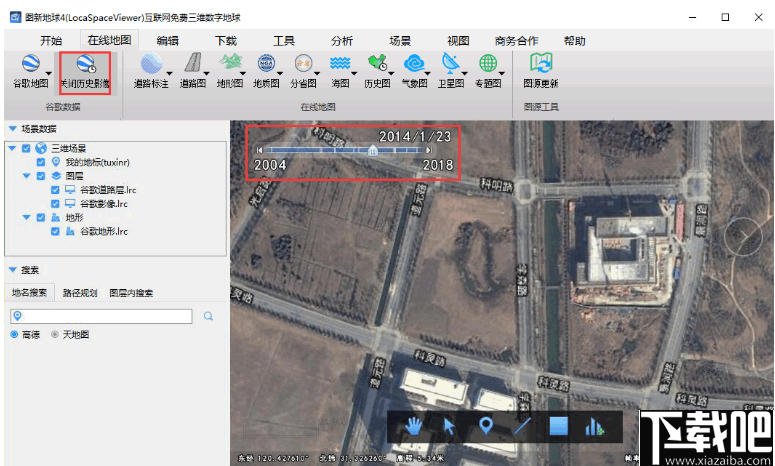This screenshot has height=466, width=775.
Task: Open the 开始 ribbon tab
Action: pyautogui.click(x=51, y=41)
